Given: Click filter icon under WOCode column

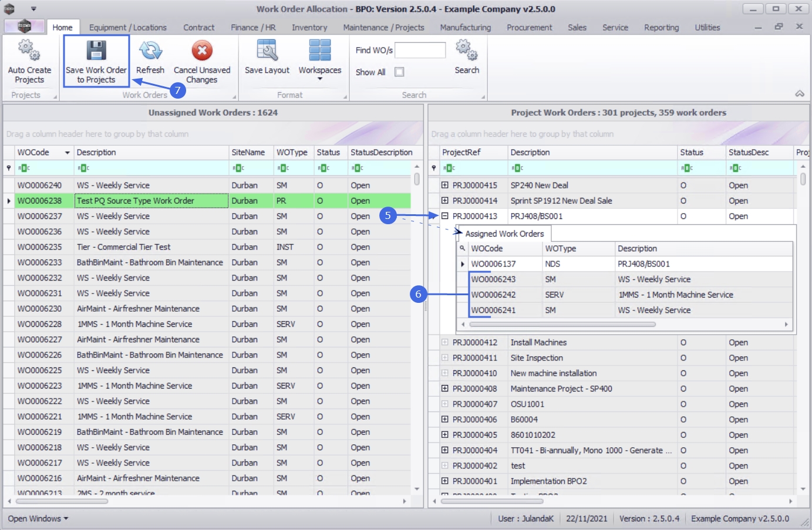Looking at the screenshot, I should (24, 168).
